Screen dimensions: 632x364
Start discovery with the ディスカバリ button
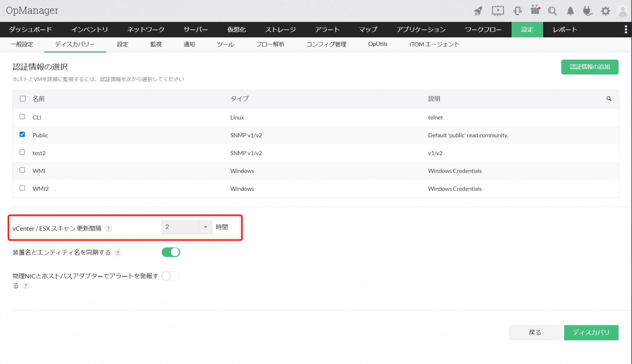pyautogui.click(x=591, y=333)
